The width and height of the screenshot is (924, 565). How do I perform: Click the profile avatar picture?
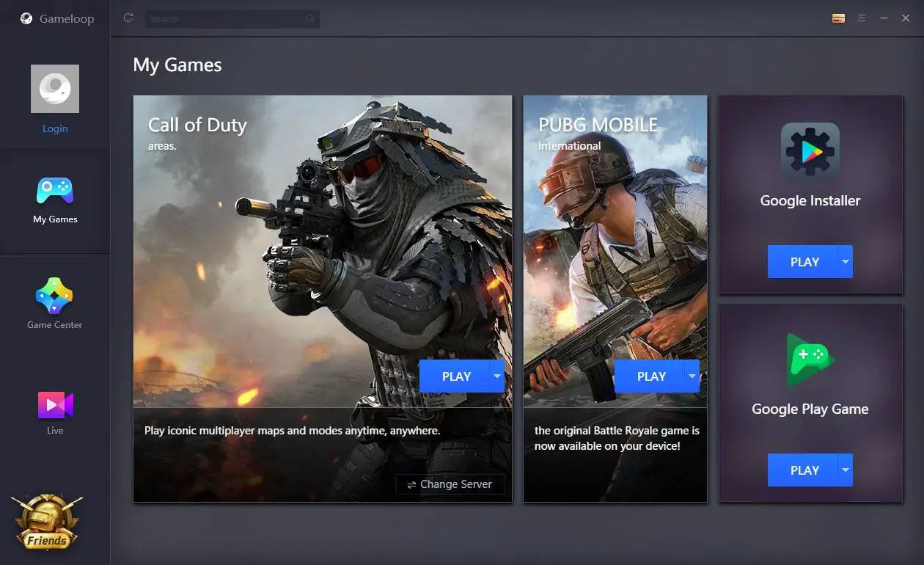tap(55, 89)
